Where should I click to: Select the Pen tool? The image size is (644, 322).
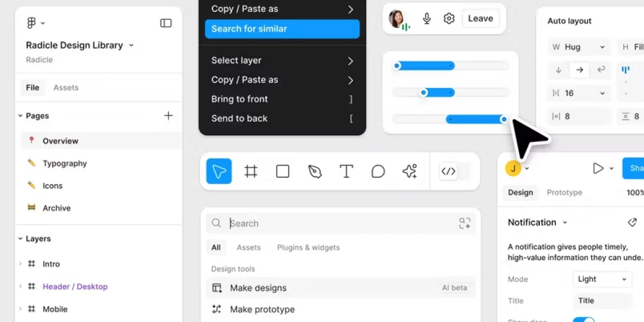click(x=315, y=171)
